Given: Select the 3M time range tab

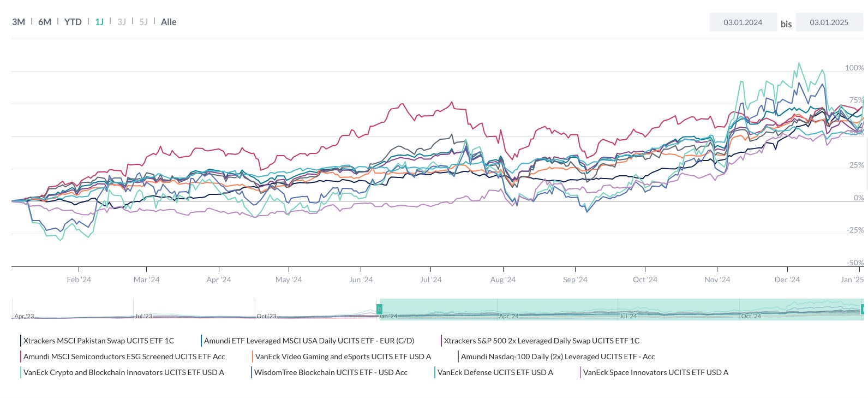Looking at the screenshot, I should point(19,22).
